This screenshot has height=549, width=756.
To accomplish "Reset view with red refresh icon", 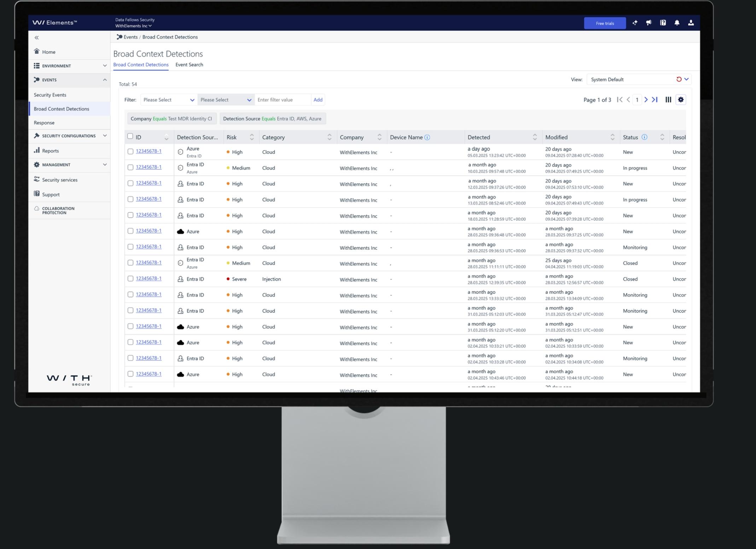I will pos(679,79).
